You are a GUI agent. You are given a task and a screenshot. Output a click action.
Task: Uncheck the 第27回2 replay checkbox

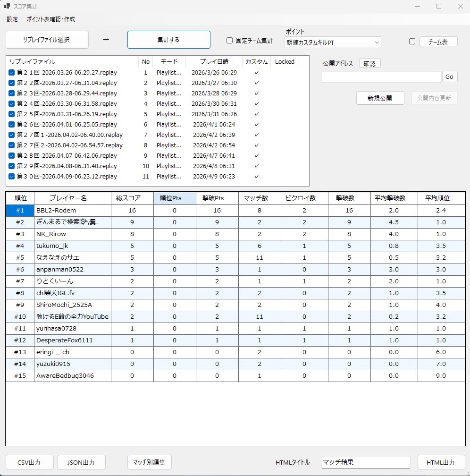(11, 145)
